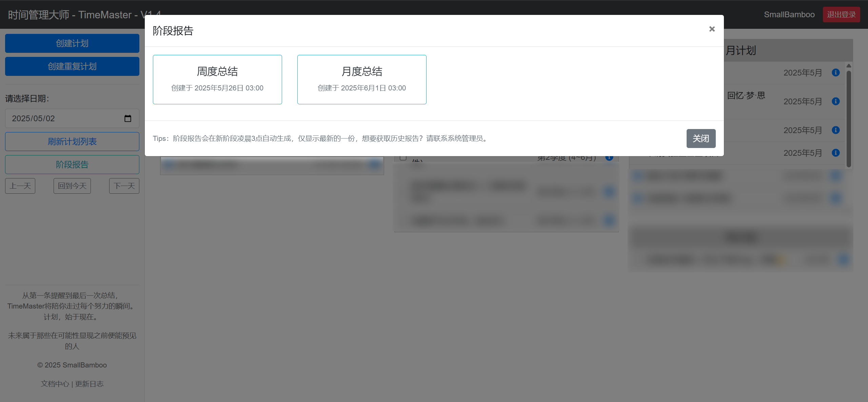
Task: Refresh plans via 刷新计划列表
Action: [72, 142]
